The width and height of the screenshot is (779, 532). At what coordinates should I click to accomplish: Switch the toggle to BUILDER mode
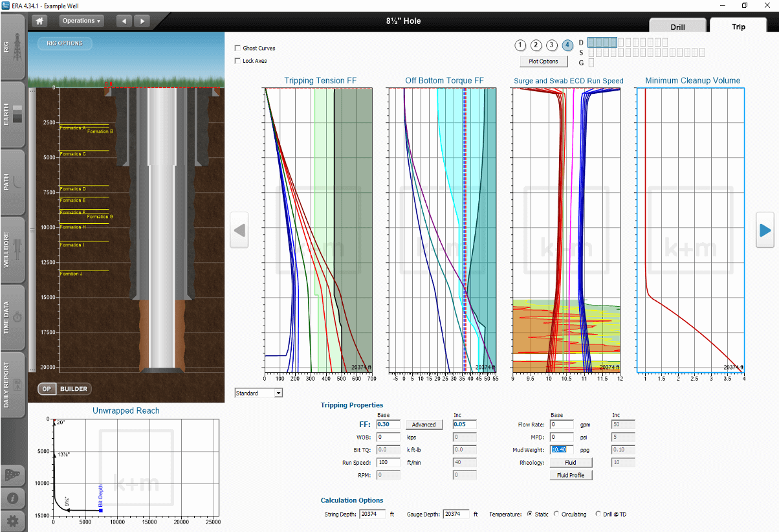pos(74,389)
